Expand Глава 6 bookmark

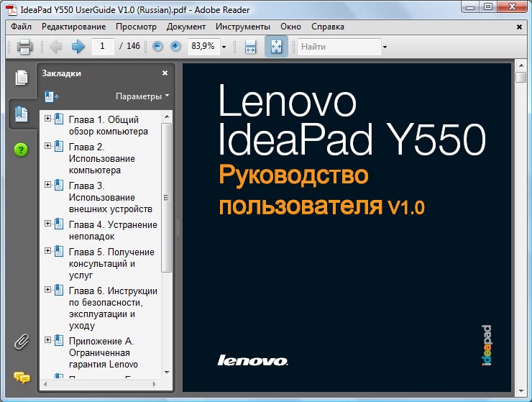(48, 290)
